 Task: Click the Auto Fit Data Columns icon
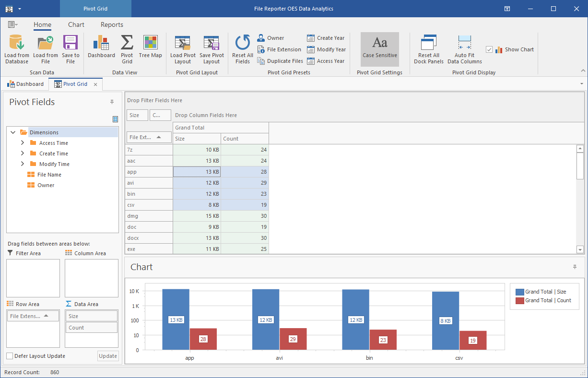[x=464, y=48]
